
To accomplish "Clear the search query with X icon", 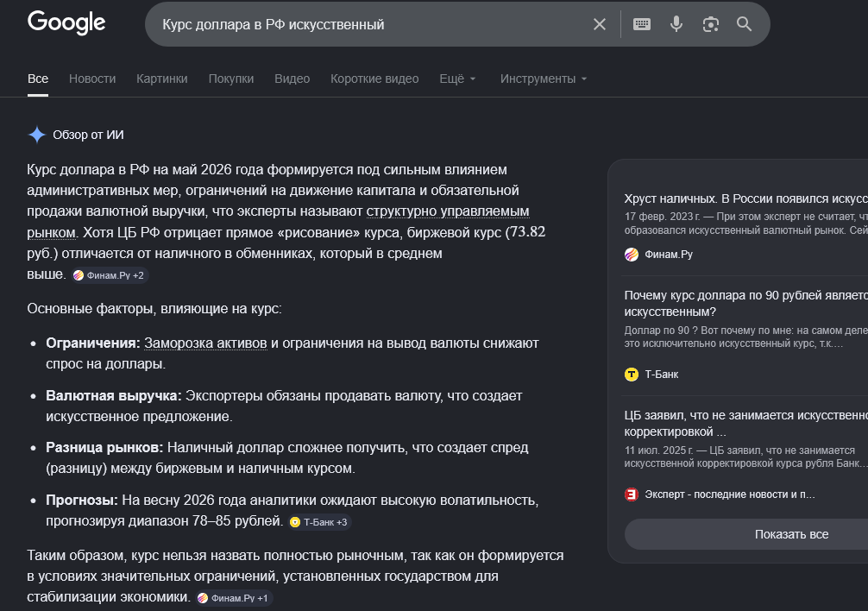I will coord(600,24).
